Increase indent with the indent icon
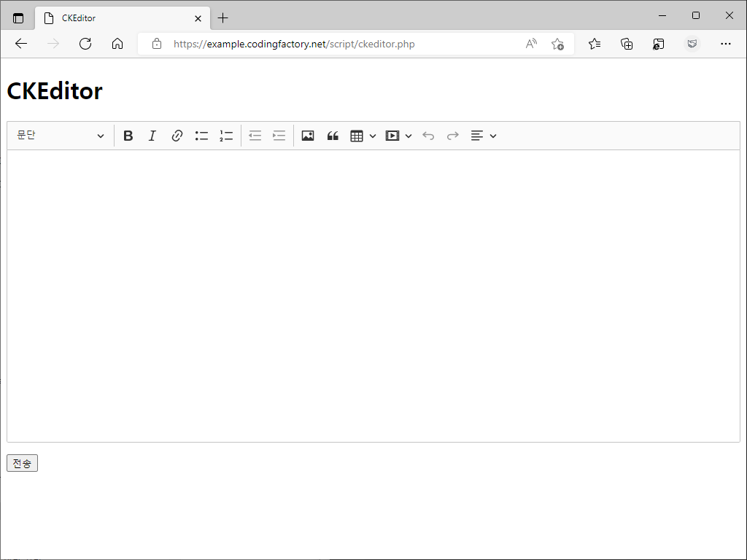This screenshot has height=560, width=747. point(279,136)
